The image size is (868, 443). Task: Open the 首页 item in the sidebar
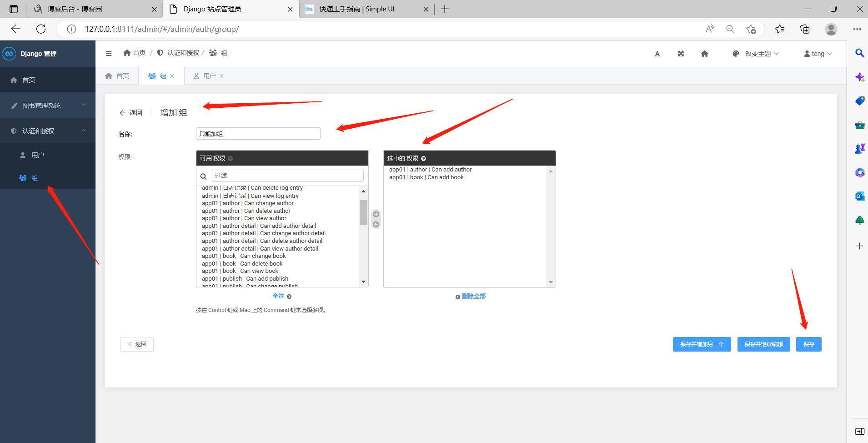point(48,80)
